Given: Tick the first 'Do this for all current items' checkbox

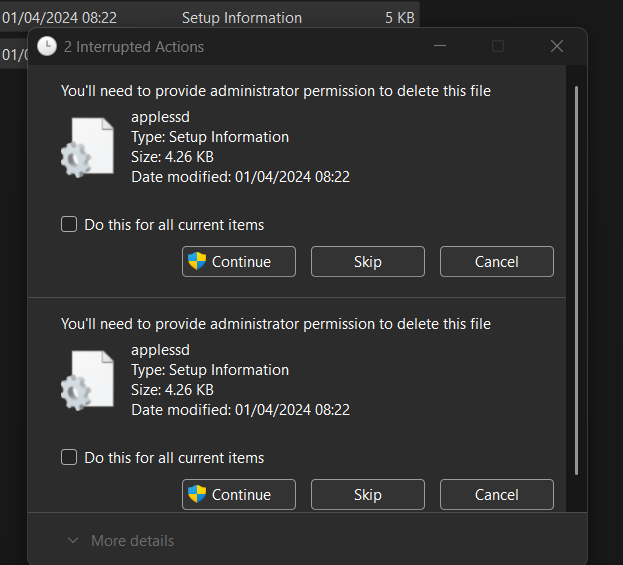Looking at the screenshot, I should (x=69, y=224).
